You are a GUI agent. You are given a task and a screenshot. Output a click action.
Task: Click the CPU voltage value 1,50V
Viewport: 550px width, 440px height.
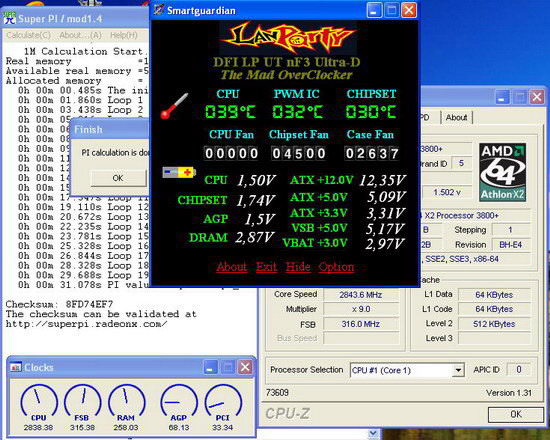pos(256,180)
